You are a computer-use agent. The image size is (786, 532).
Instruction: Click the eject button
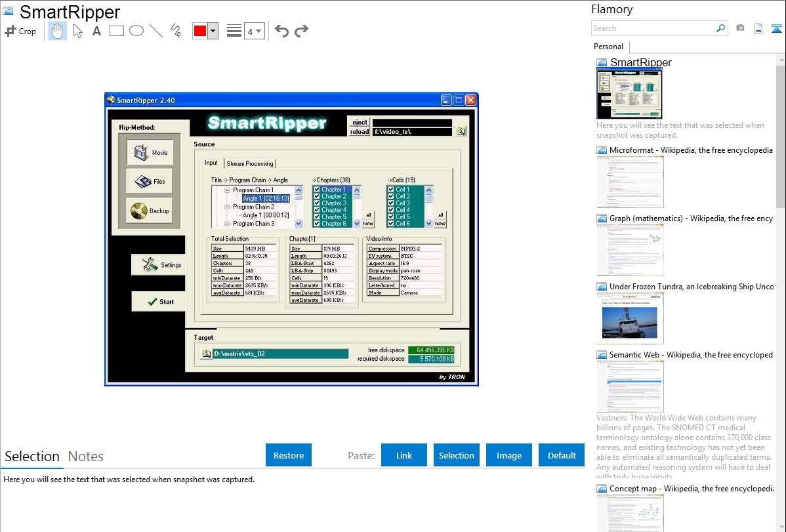coord(359,123)
